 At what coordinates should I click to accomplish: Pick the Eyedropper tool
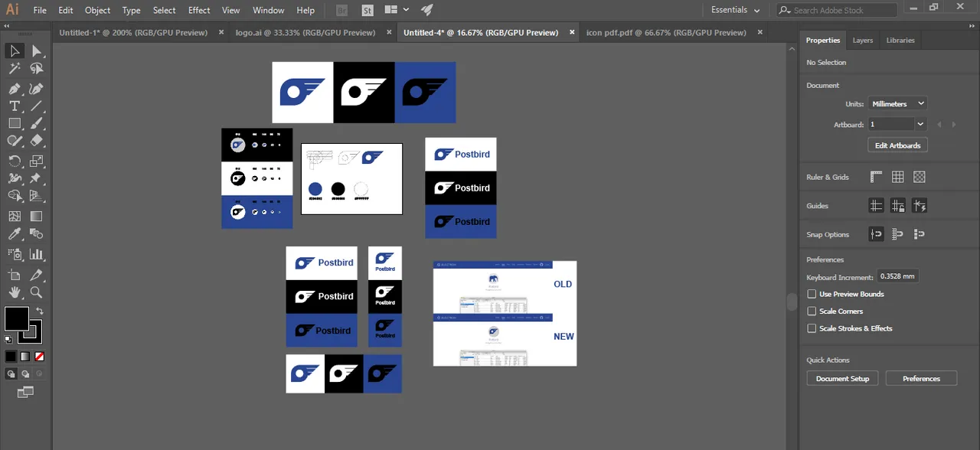(15, 234)
